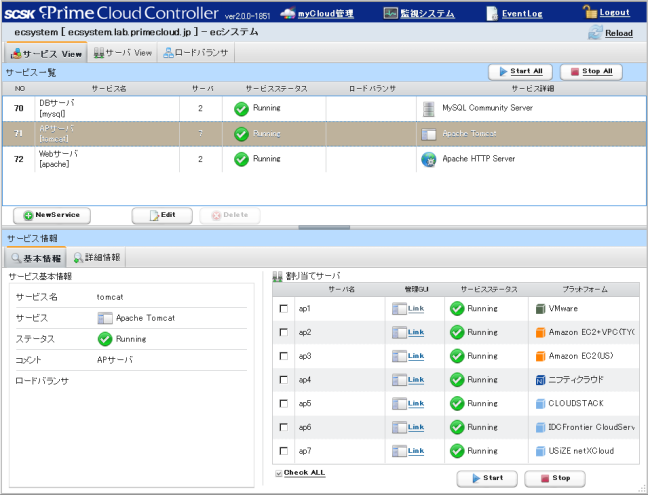The image size is (648, 495).
Task: Open the management GUI Link for ap2
Action: tap(415, 332)
